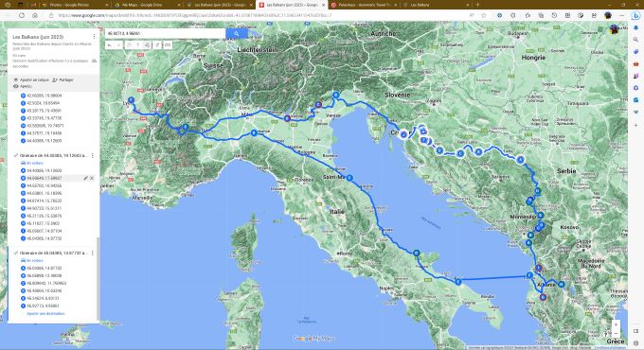Click Ajouter un calque

(31, 80)
